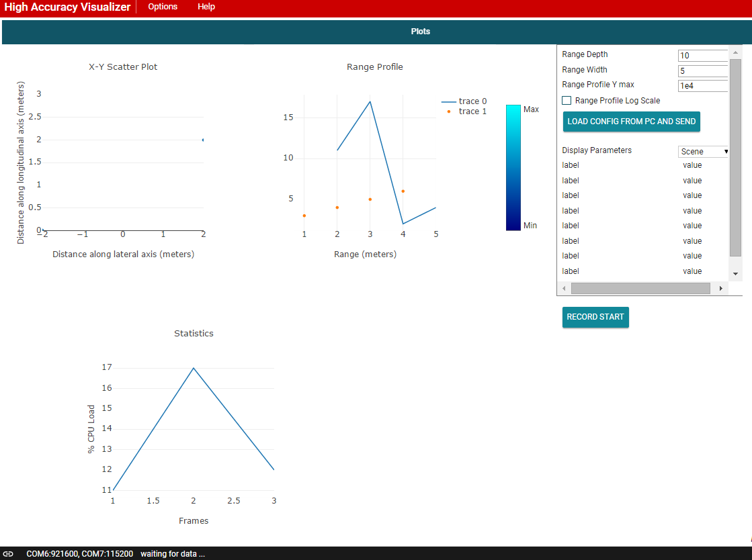
Task: Click the RECORD START button
Action: click(595, 317)
